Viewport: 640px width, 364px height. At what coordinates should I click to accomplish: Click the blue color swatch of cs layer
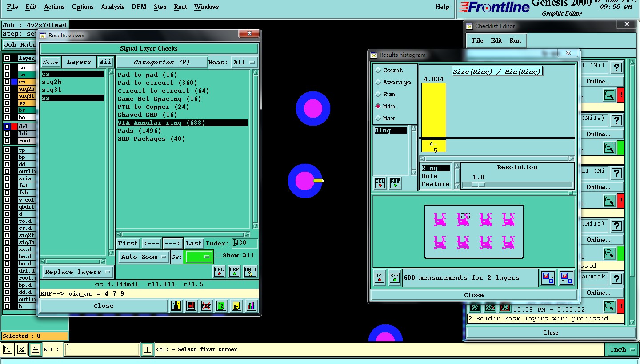14,82
